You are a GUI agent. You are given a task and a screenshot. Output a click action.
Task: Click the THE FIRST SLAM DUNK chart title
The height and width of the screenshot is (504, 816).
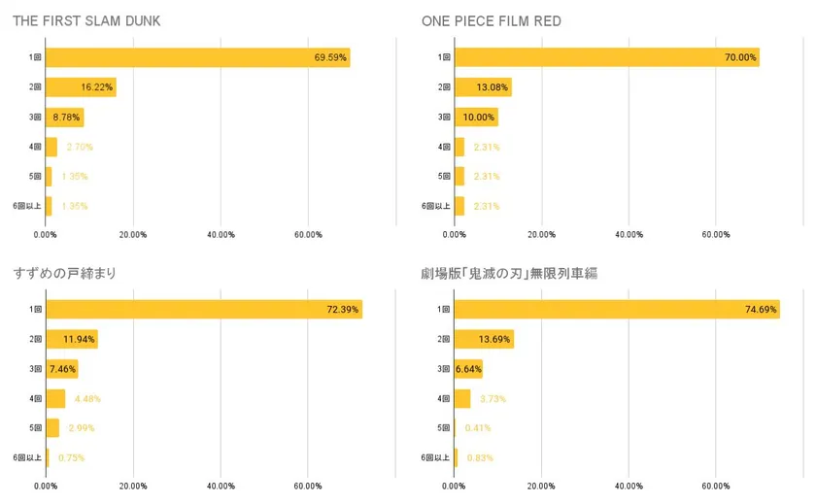pyautogui.click(x=86, y=20)
